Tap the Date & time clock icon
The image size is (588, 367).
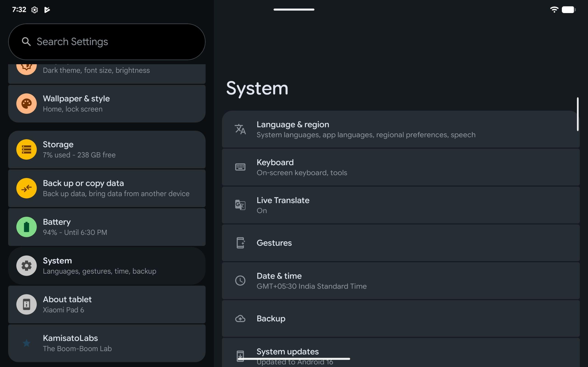[x=240, y=281]
